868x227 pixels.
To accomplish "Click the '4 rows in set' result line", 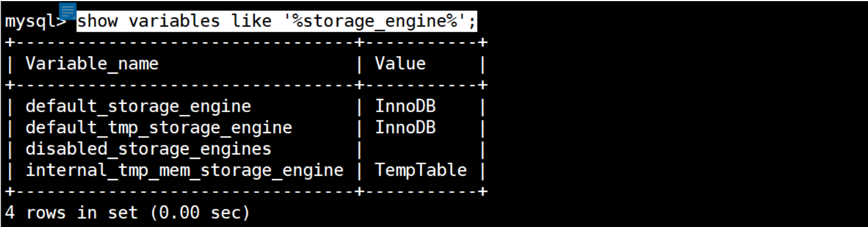I will coord(72,213).
